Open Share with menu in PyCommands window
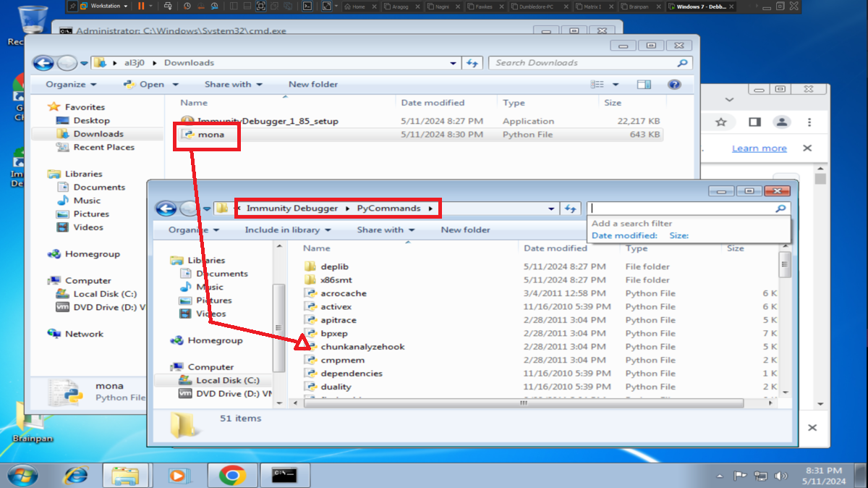 coord(386,230)
